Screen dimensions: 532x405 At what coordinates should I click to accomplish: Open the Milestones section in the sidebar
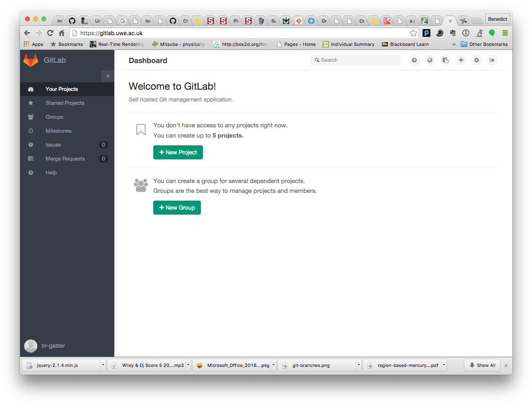coord(58,131)
